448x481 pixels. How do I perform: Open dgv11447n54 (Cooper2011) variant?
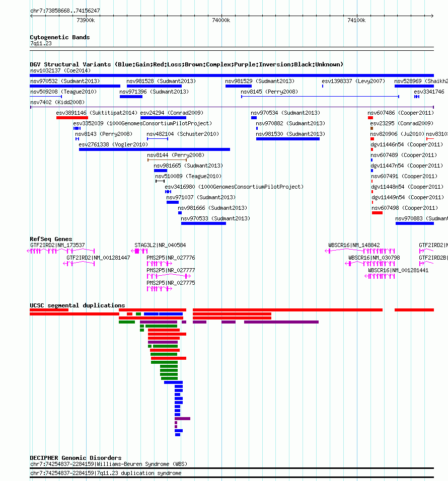tap(372, 171)
